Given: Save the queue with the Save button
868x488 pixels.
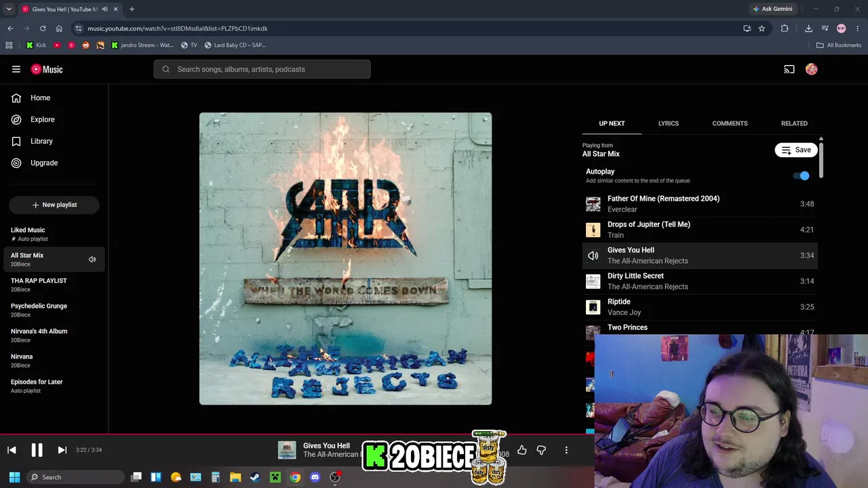Looking at the screenshot, I should pyautogui.click(x=796, y=150).
